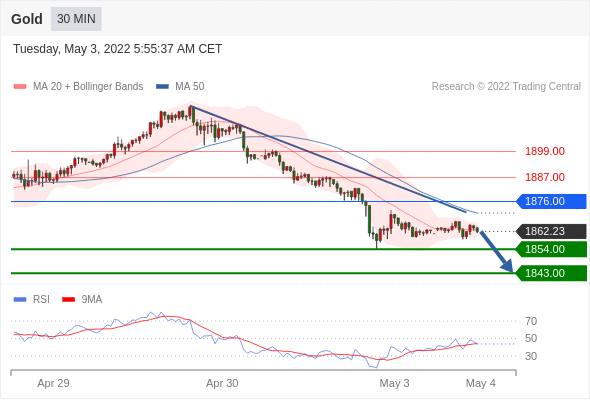Click the RSI 50 level label
Viewport: 590px width, 400px height.
531,338
